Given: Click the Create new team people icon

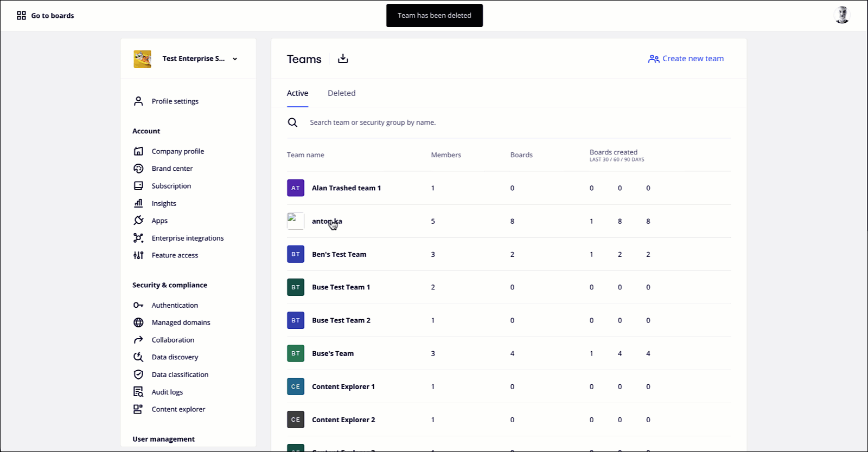Looking at the screenshot, I should point(654,59).
